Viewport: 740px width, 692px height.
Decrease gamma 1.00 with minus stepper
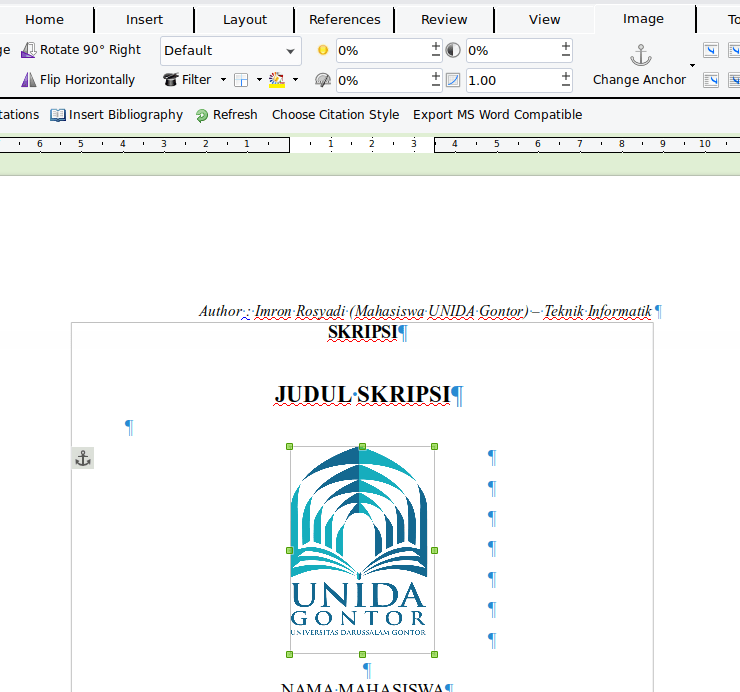pyautogui.click(x=565, y=85)
